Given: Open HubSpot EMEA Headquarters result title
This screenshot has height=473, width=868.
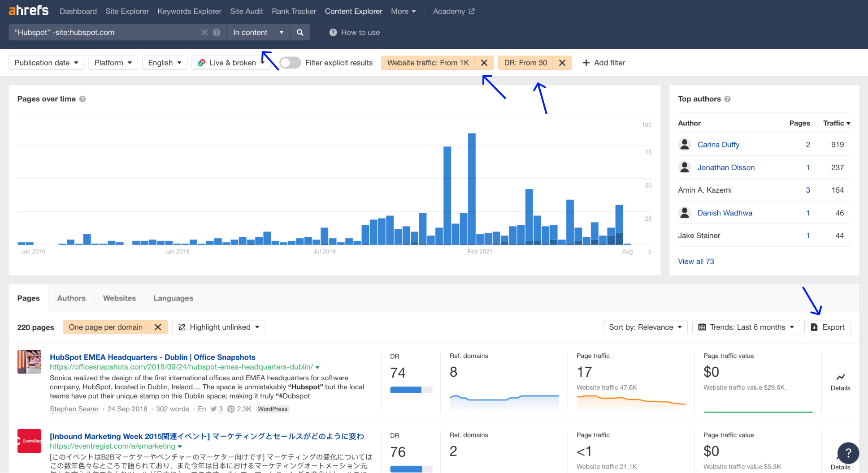Looking at the screenshot, I should pos(152,357).
